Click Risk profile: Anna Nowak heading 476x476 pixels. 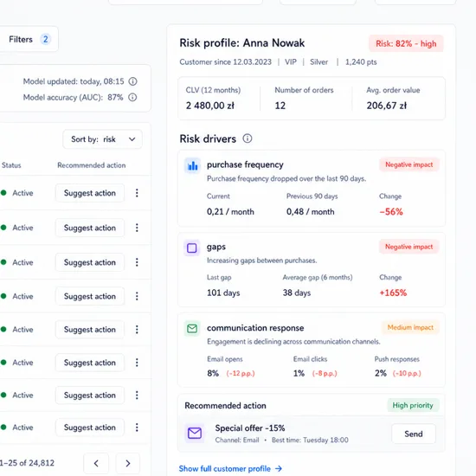[x=242, y=43]
